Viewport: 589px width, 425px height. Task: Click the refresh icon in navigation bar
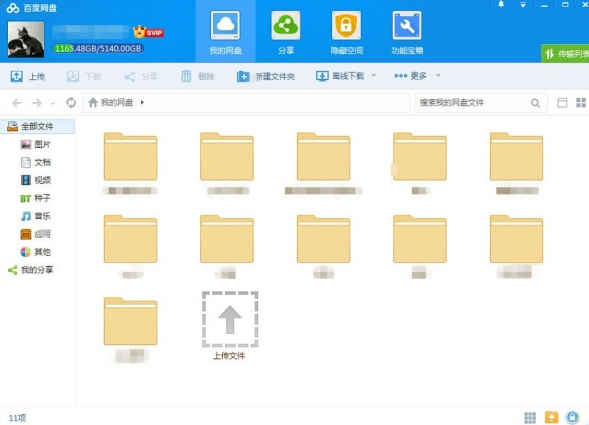pyautogui.click(x=71, y=102)
